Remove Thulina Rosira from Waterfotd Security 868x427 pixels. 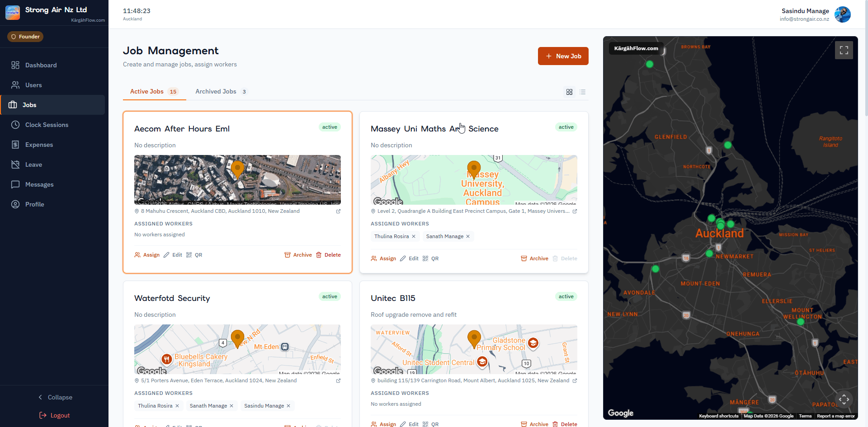pos(177,406)
